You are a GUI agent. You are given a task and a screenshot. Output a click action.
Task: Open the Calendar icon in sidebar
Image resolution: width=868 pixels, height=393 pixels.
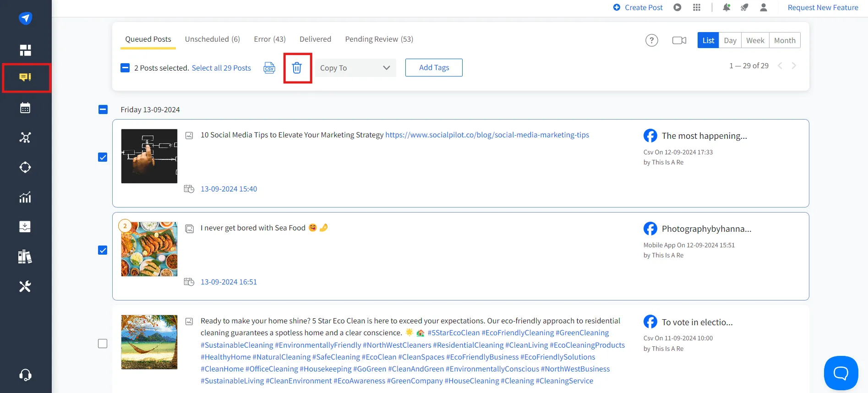25,108
